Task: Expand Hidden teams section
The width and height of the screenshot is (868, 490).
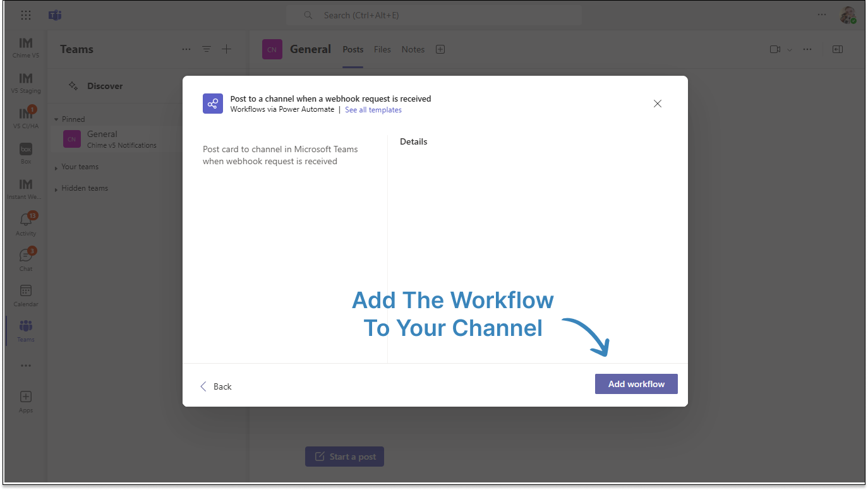Action: pyautogui.click(x=81, y=188)
